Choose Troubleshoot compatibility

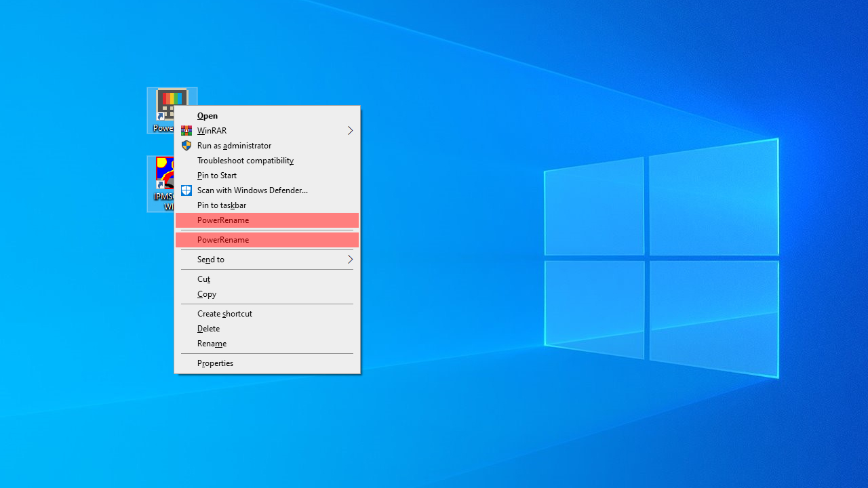[267, 161]
